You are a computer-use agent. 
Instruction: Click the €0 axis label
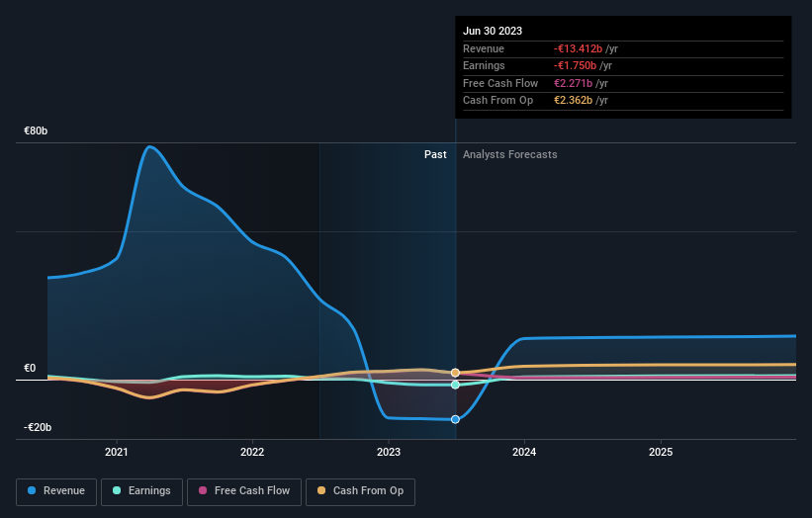30,368
